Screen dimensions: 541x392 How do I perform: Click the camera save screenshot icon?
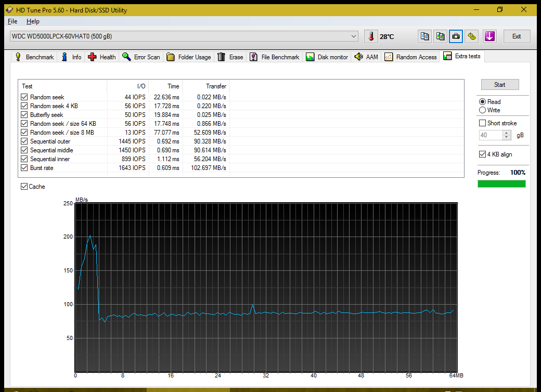456,36
